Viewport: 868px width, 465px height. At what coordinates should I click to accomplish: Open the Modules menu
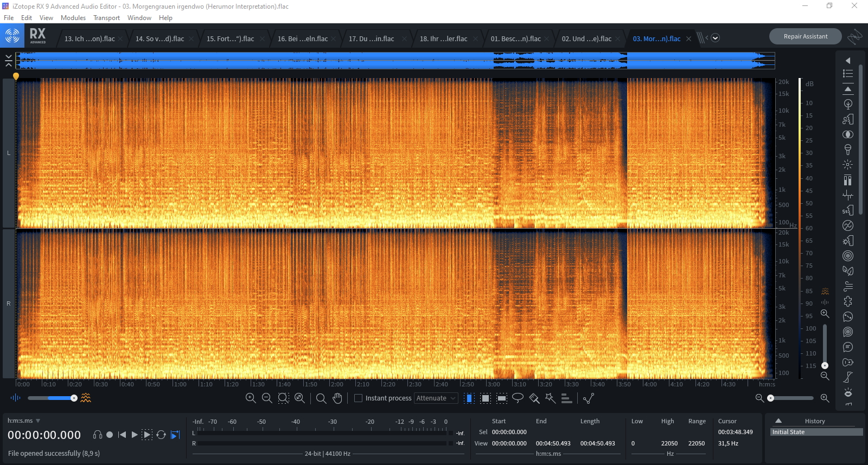pos(73,18)
